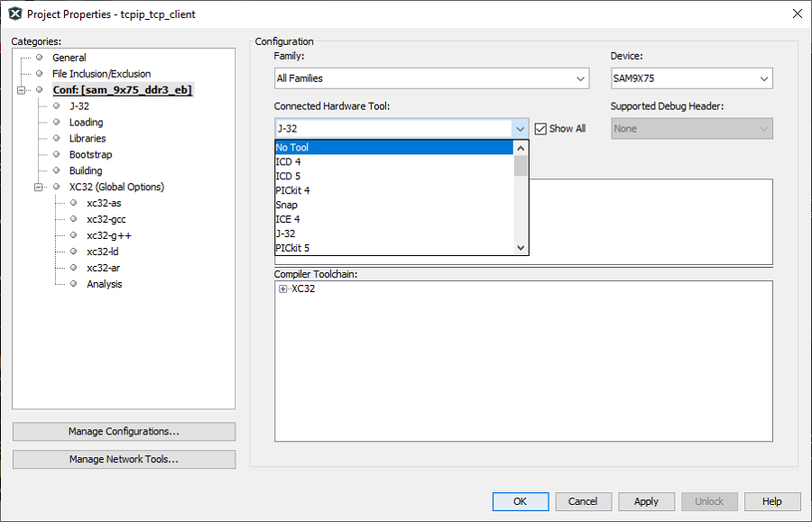This screenshot has width=812, height=522.
Task: Open xc32-g++ options
Action: [x=109, y=235]
